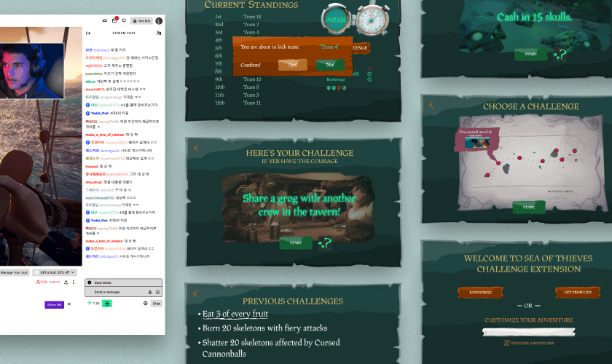This screenshot has height=364, width=612.
Task: Open the chat users list icon
Action: pos(159,33)
